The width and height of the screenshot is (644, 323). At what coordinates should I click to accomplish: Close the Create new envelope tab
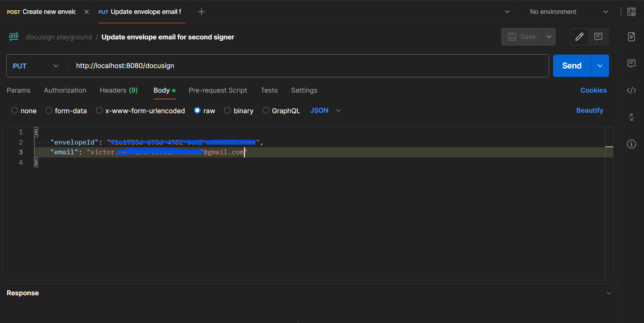click(86, 12)
